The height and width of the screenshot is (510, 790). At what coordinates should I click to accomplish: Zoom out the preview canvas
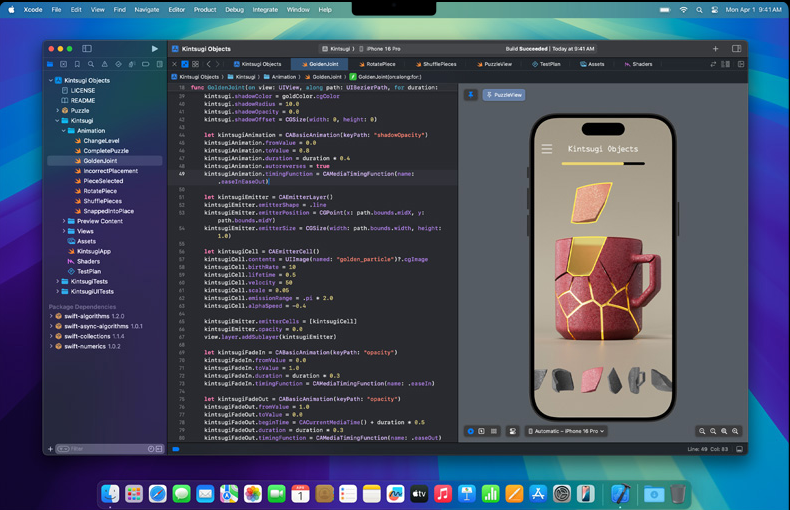[702, 431]
